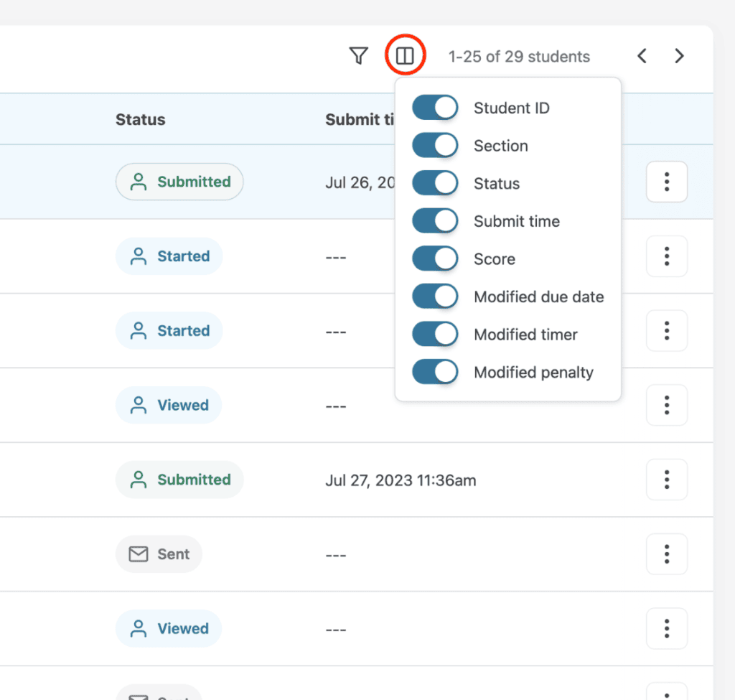Viewport: 735px width, 700px height.
Task: Click the Status column header
Action: [x=140, y=119]
